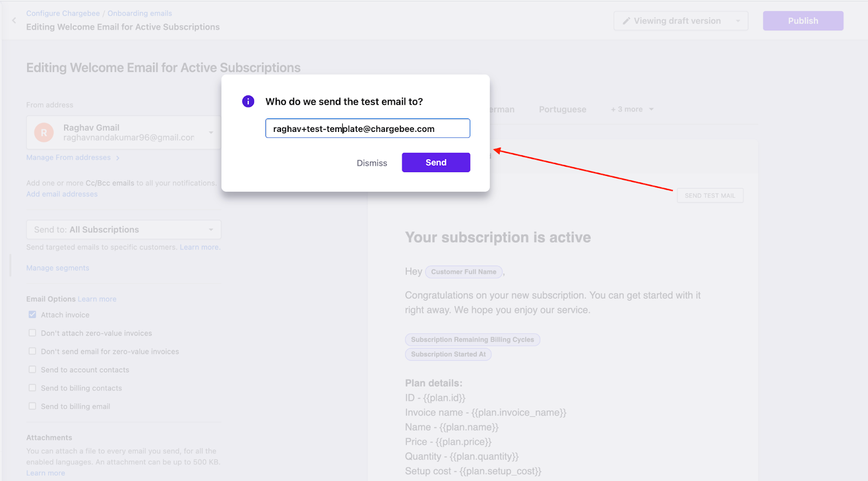Click the info icon in dialog
This screenshot has width=868, height=481.
point(248,102)
